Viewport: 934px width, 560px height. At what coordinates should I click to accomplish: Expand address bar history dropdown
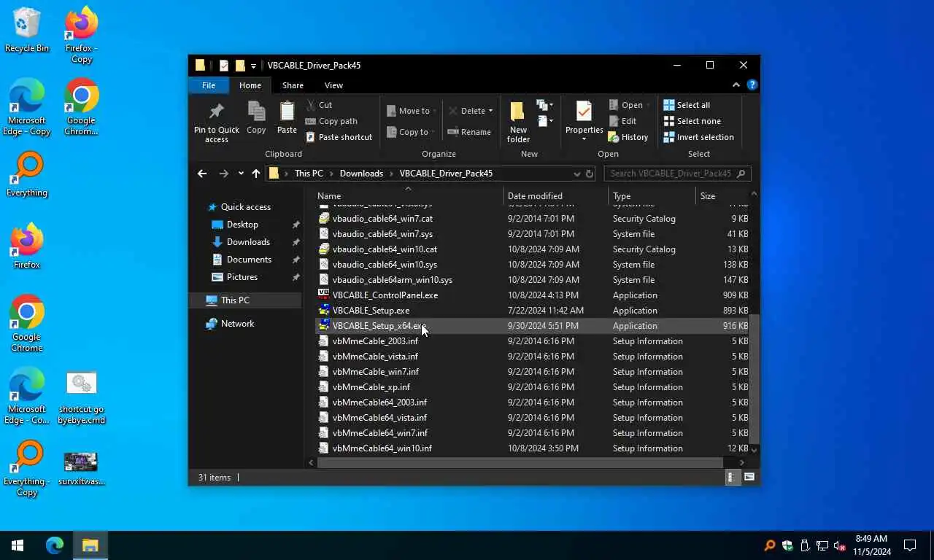(577, 174)
